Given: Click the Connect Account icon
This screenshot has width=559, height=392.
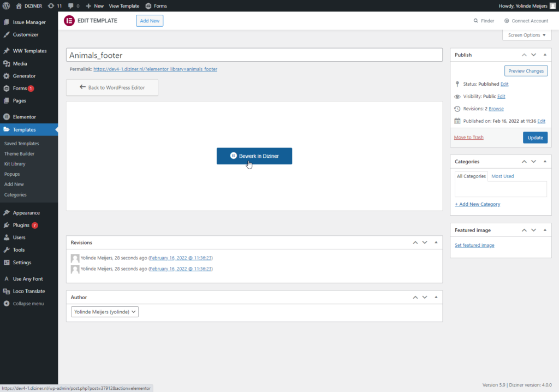Looking at the screenshot, I should (x=507, y=21).
